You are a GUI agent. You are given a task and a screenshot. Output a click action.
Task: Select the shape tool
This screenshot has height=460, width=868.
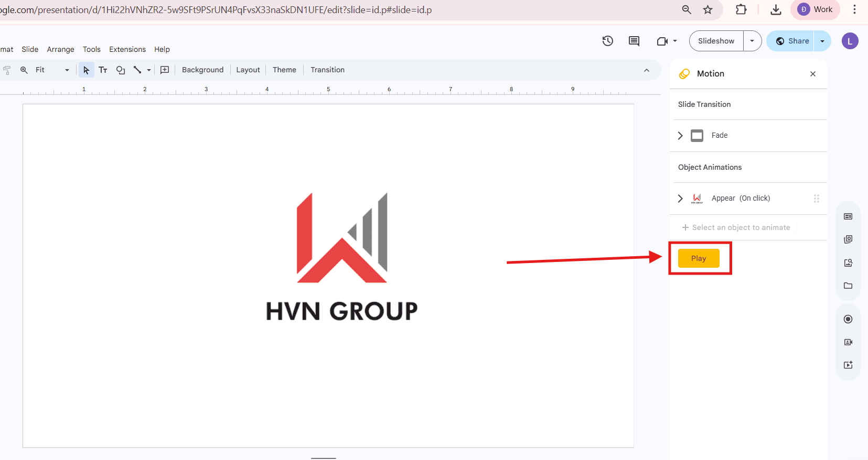tap(121, 70)
